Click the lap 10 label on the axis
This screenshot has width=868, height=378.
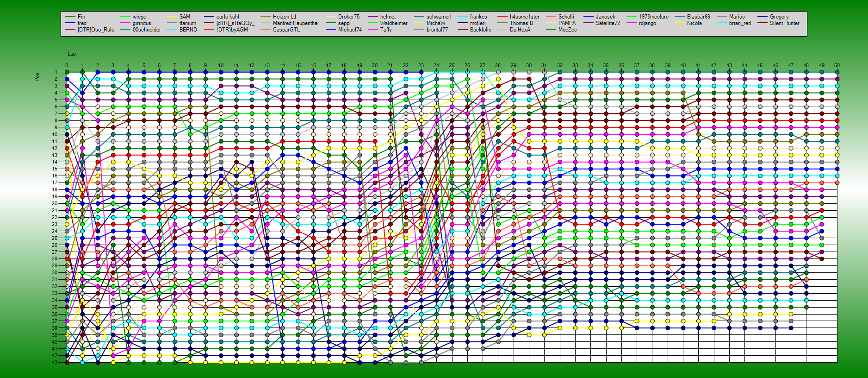(x=221, y=66)
